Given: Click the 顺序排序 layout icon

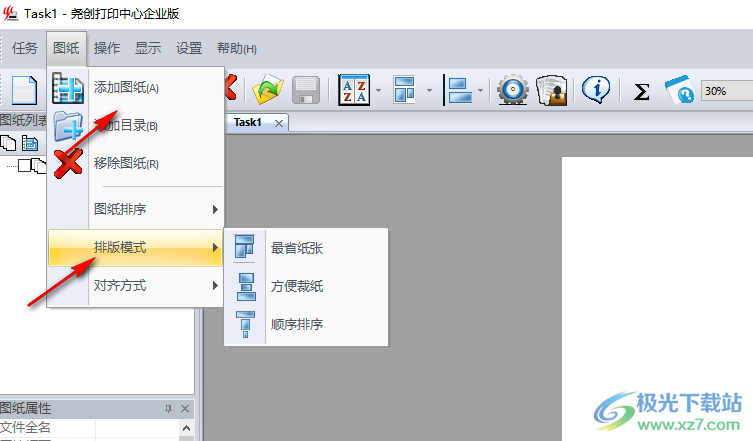Looking at the screenshot, I should point(245,324).
